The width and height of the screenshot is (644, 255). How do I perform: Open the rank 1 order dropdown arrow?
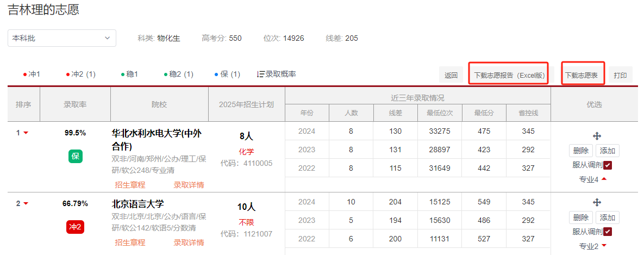coord(26,133)
